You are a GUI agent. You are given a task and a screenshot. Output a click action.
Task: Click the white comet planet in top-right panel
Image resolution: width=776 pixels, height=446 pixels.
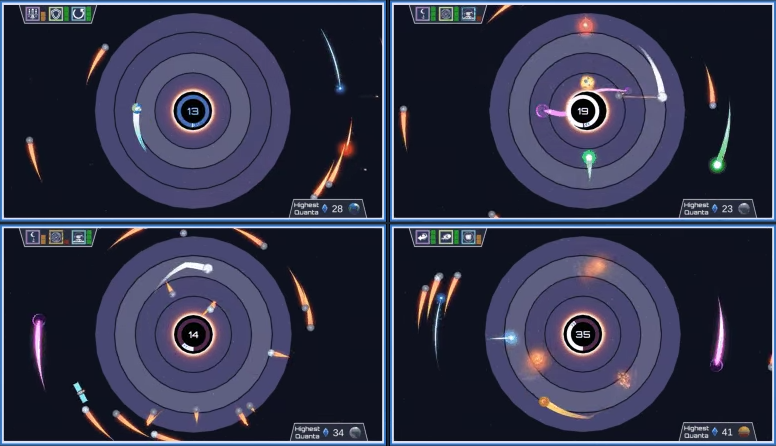click(662, 97)
